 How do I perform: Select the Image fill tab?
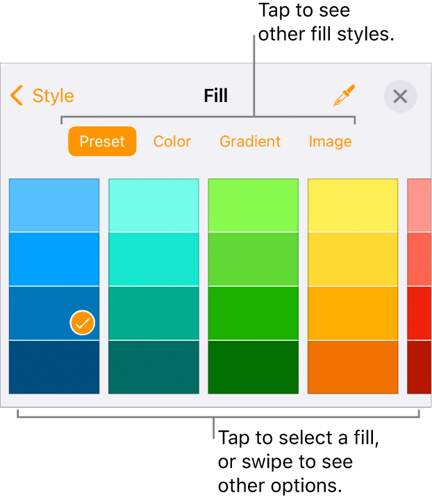tap(330, 142)
